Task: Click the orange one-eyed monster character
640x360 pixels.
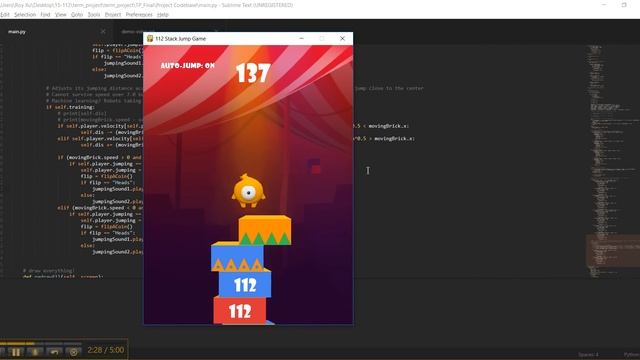Action: [249, 191]
